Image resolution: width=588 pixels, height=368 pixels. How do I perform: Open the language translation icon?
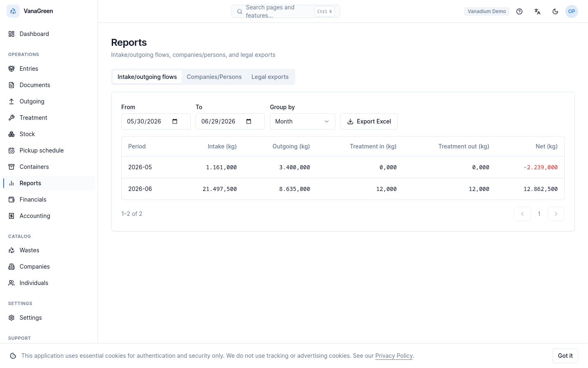click(537, 11)
